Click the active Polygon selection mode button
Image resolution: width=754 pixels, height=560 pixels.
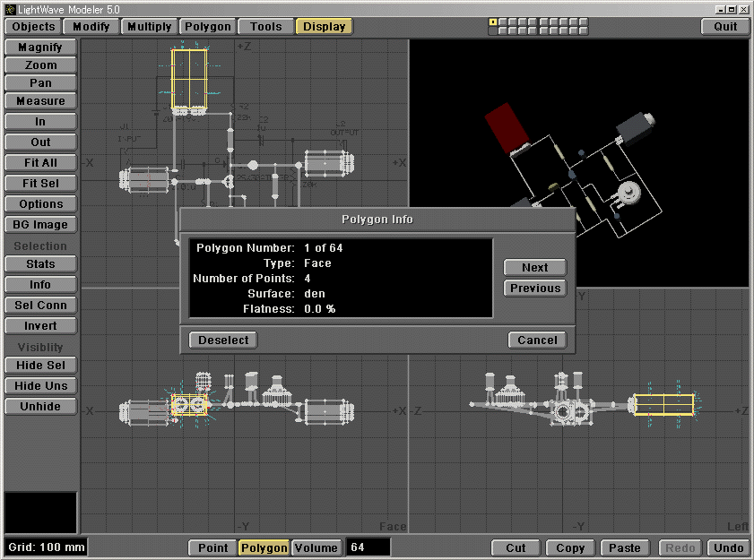click(264, 547)
